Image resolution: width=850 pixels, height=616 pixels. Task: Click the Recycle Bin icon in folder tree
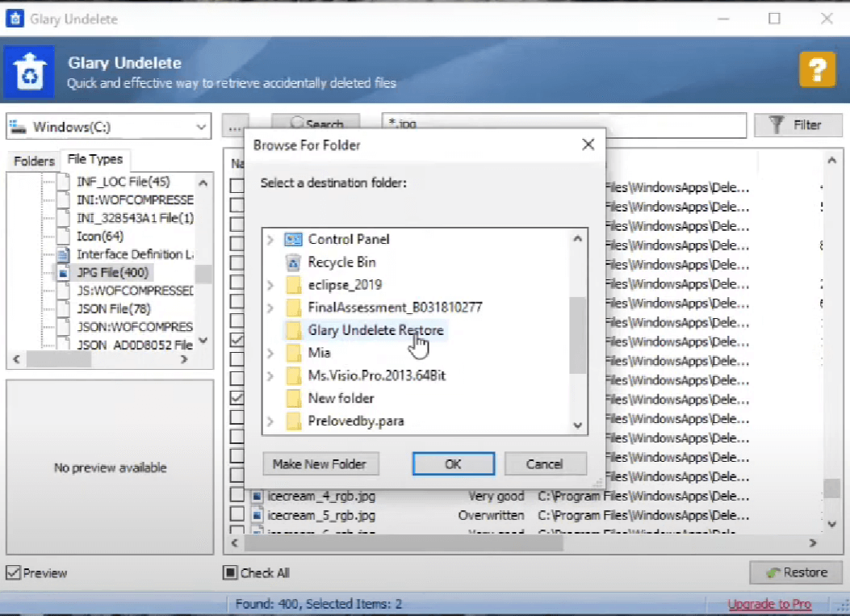coord(293,262)
